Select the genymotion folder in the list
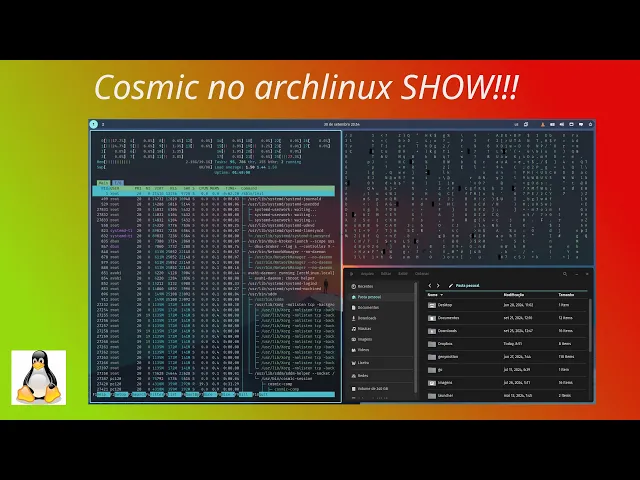This screenshot has height=480, width=640. (507, 357)
